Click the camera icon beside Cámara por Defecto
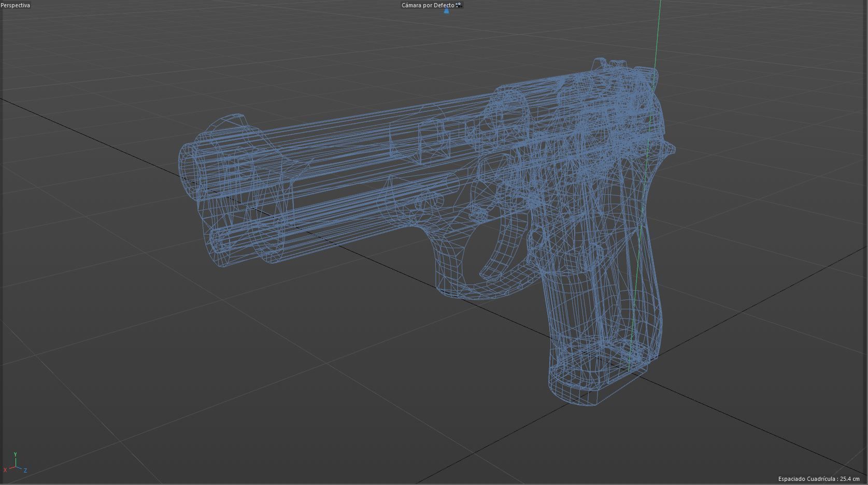The width and height of the screenshot is (868, 485). (459, 5)
